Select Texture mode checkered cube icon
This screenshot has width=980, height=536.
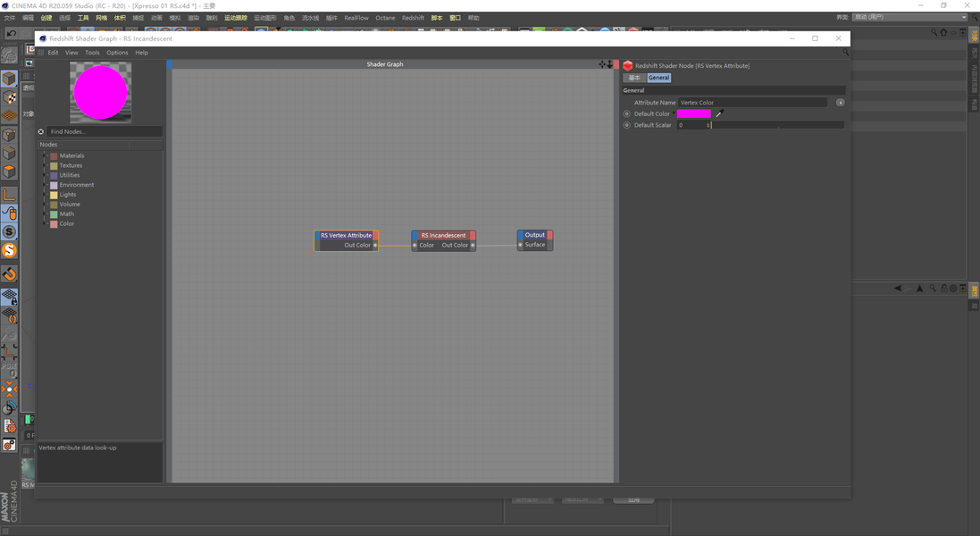(9, 97)
